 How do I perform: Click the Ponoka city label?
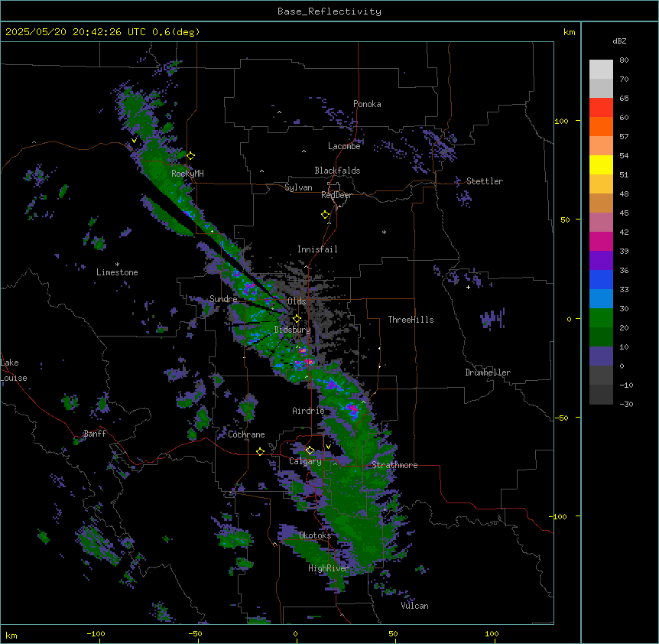tap(367, 104)
